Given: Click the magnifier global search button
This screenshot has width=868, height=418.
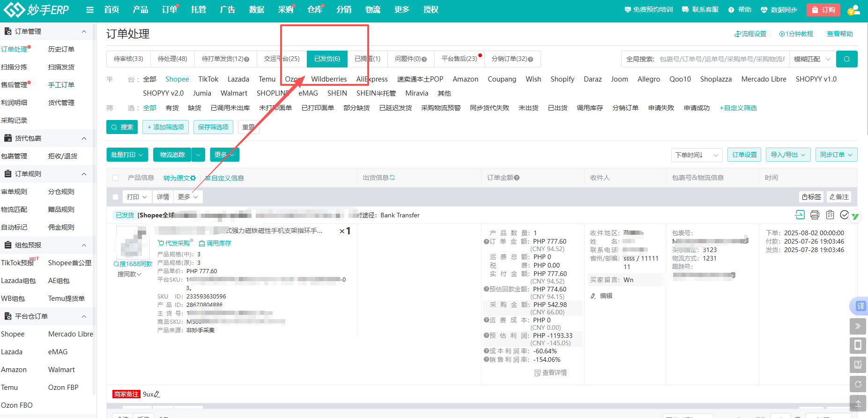Looking at the screenshot, I should pos(846,59).
